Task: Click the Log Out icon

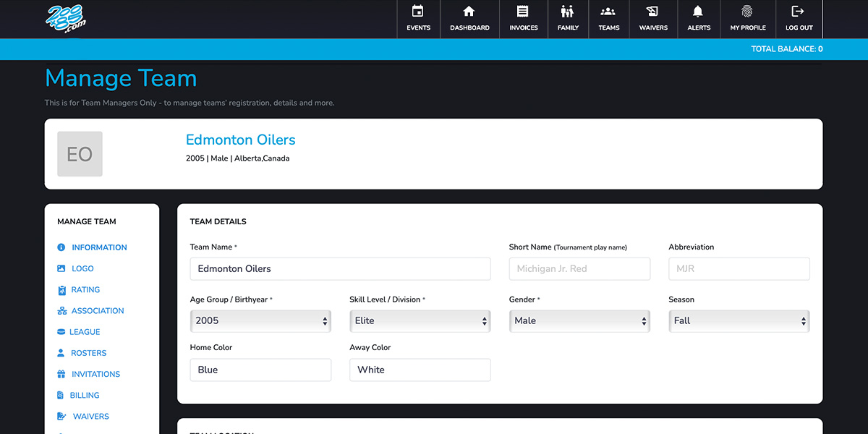Action: 798,12
